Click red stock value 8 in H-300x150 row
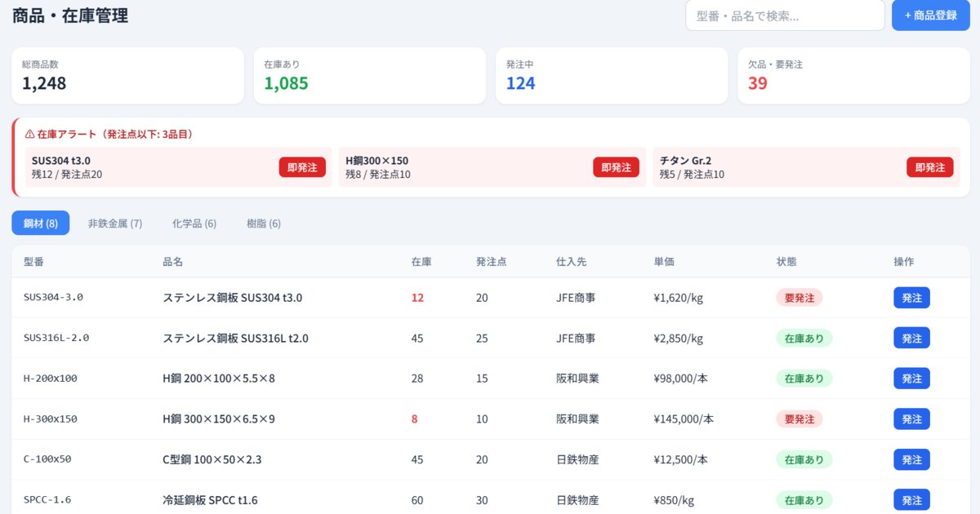The width and height of the screenshot is (980, 514). coord(415,419)
